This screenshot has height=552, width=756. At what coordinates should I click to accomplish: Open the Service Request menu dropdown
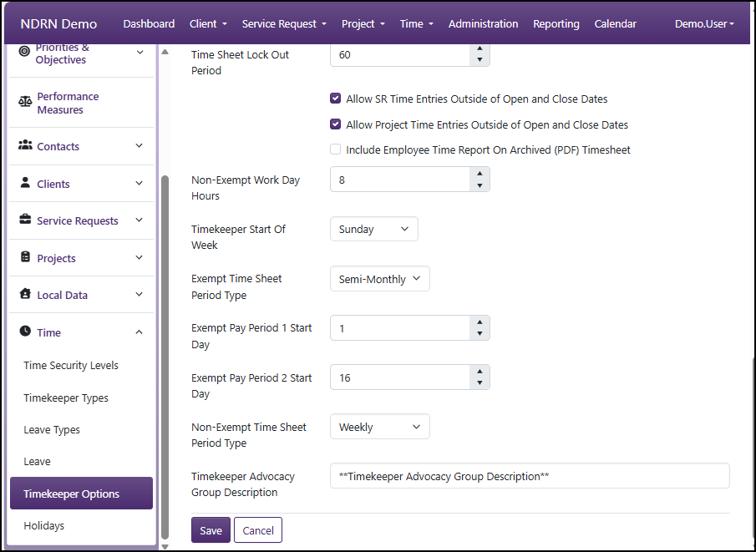point(284,23)
